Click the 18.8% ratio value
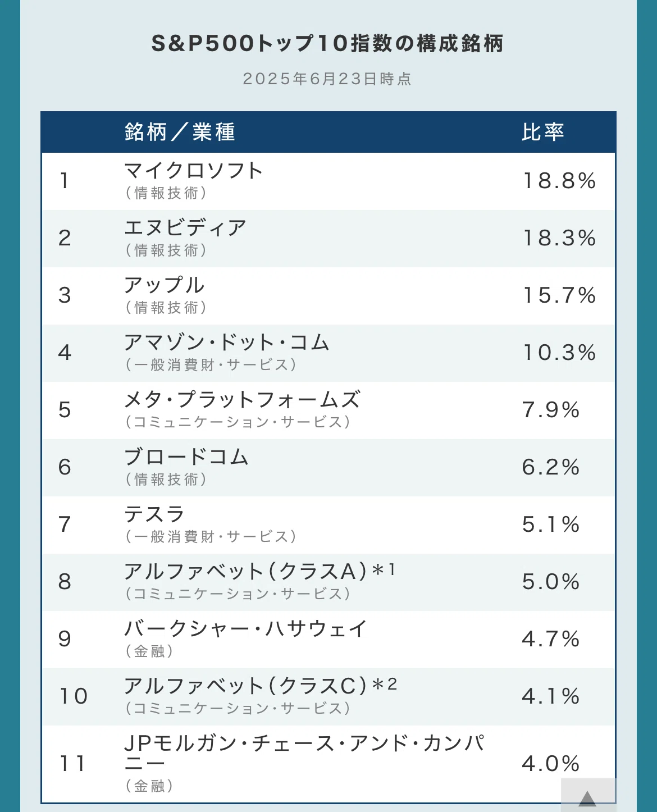 (x=559, y=181)
